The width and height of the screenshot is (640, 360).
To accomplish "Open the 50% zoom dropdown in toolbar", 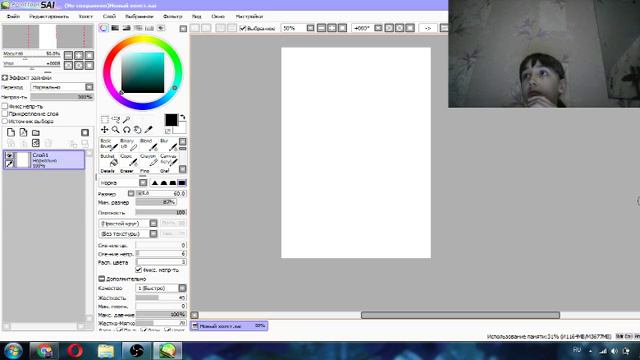I will [310, 28].
